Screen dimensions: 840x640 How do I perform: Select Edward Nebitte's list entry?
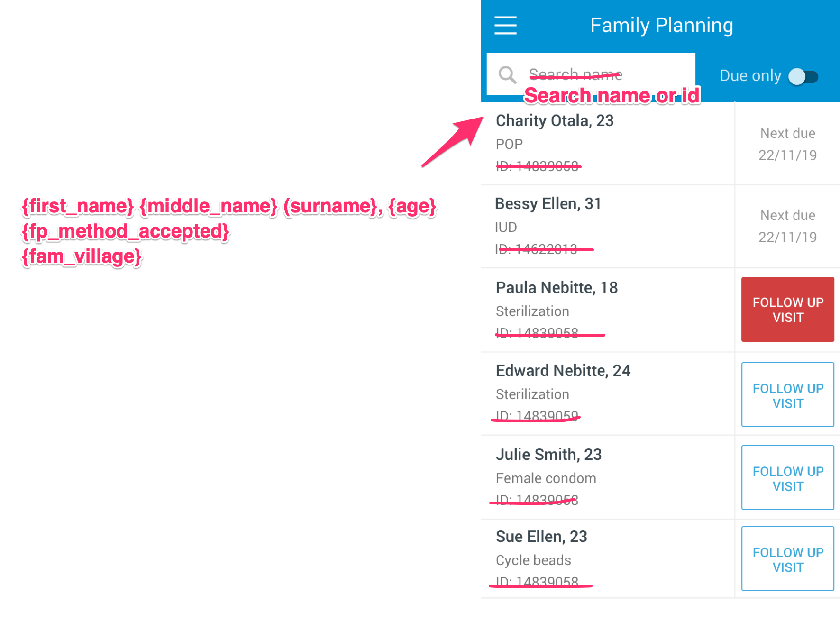563,370
